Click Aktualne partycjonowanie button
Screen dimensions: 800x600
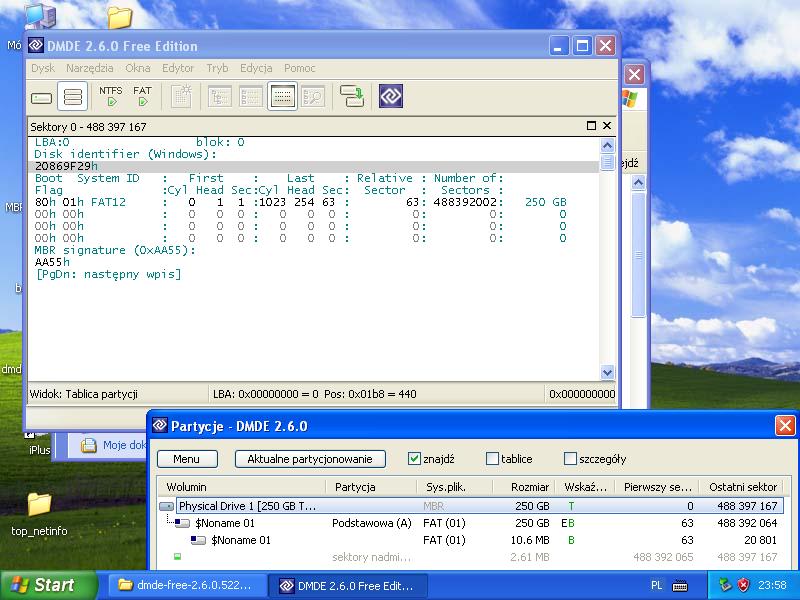[x=310, y=459]
